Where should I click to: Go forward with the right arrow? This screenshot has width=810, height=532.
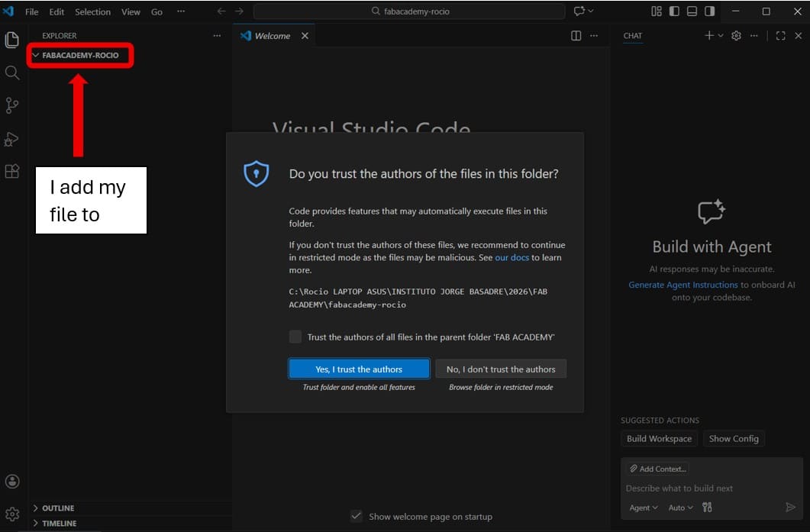(x=239, y=11)
